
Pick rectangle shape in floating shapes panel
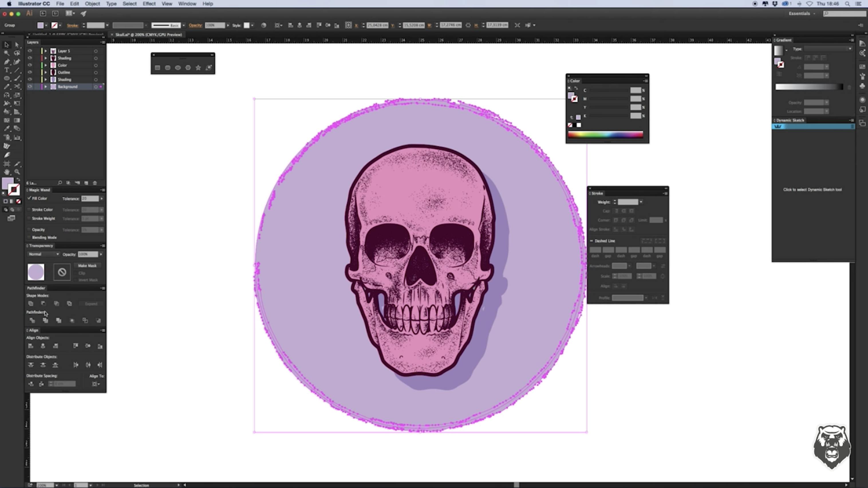coord(157,68)
